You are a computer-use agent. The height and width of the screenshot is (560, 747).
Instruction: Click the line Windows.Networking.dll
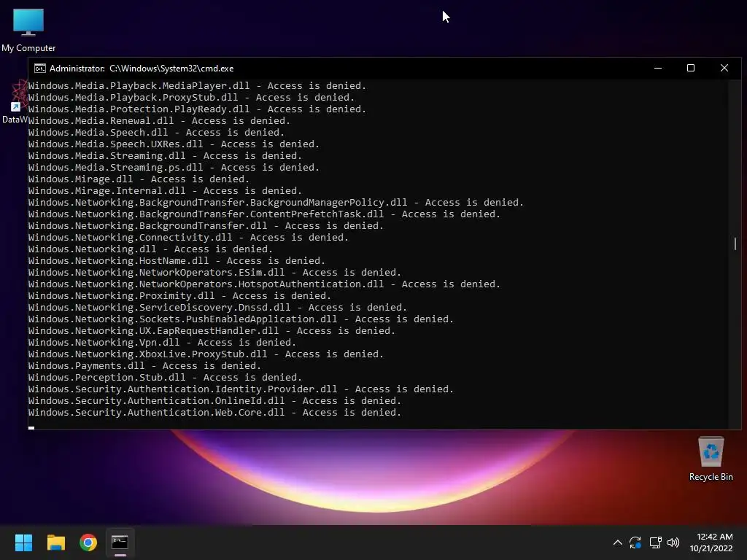[x=150, y=249]
